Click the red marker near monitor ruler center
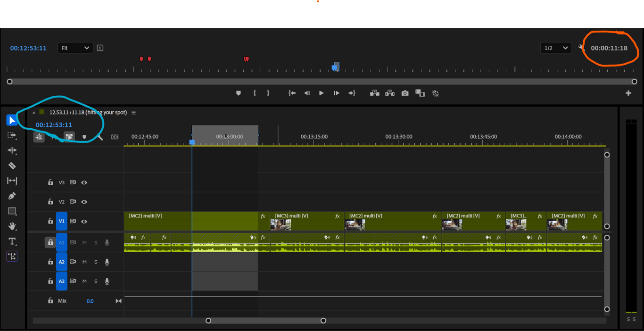 pos(246,59)
